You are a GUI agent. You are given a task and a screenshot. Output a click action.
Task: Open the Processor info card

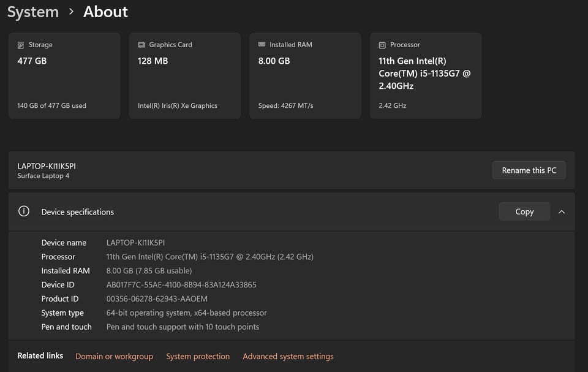coord(426,76)
